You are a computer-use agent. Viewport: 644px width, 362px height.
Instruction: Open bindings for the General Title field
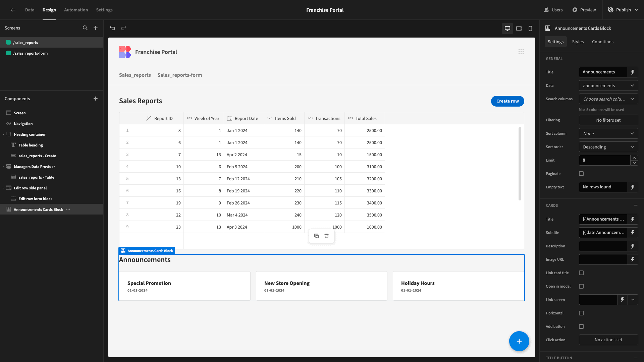[x=633, y=72]
